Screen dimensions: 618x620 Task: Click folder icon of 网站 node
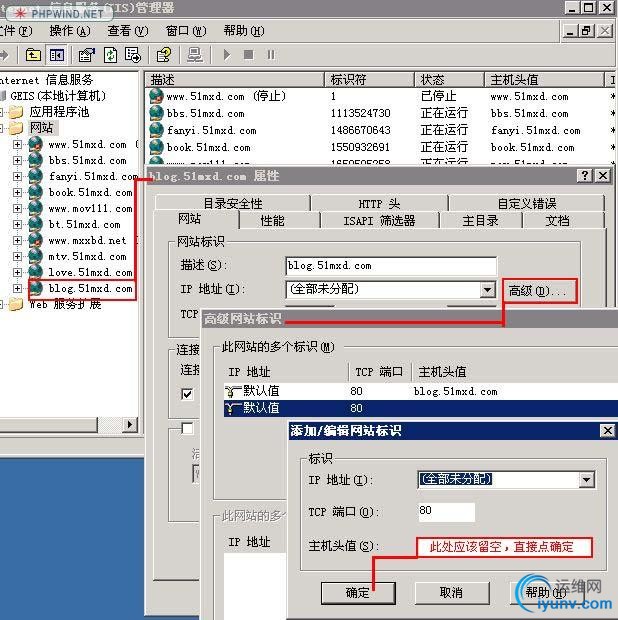pos(16,128)
